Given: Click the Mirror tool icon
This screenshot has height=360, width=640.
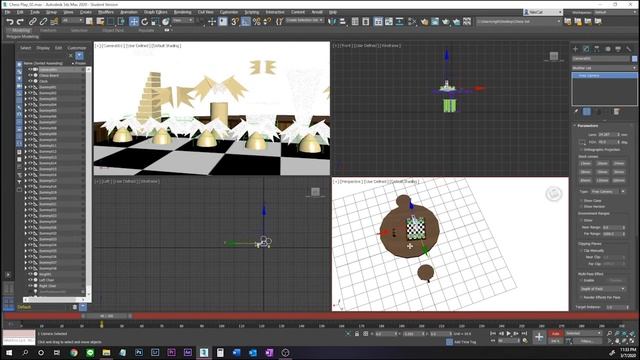Looking at the screenshot, I should pyautogui.click(x=332, y=21).
